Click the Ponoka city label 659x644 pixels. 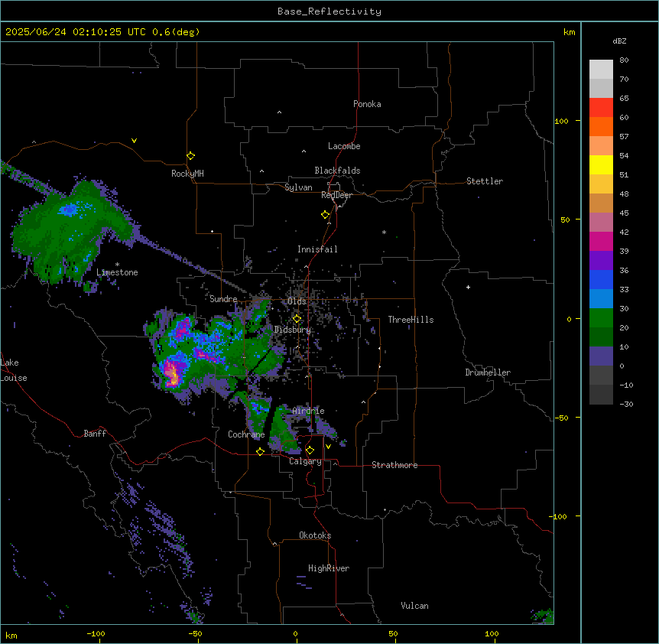[x=367, y=104]
